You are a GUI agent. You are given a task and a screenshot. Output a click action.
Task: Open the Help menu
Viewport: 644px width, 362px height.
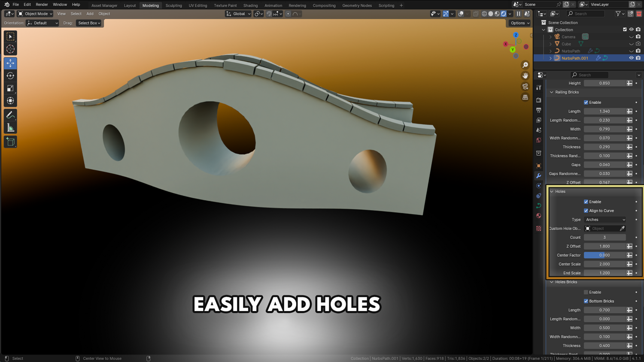click(76, 5)
